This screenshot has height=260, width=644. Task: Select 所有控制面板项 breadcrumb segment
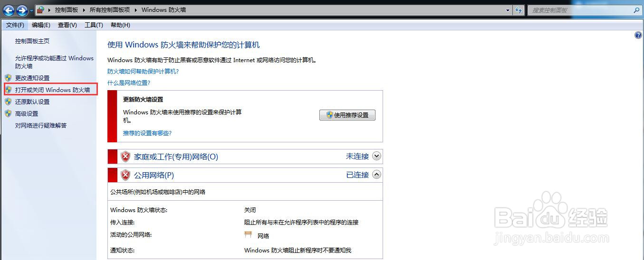109,10
